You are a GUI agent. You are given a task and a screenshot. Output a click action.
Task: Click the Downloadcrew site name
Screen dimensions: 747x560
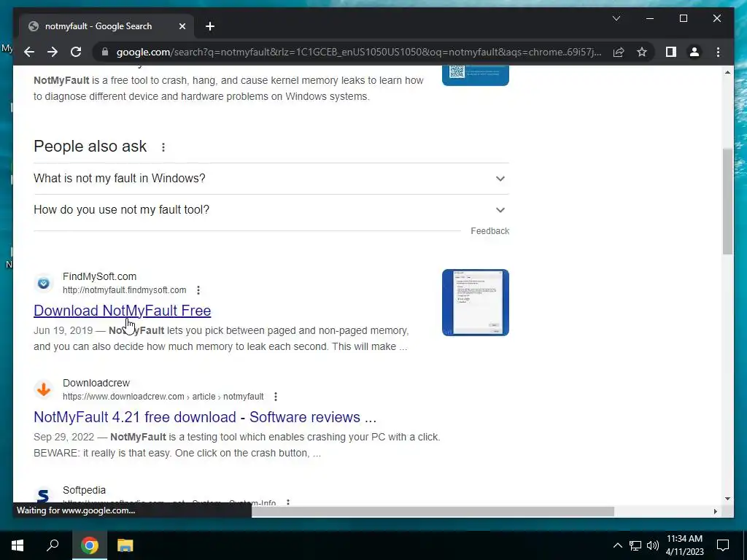pyautogui.click(x=96, y=383)
